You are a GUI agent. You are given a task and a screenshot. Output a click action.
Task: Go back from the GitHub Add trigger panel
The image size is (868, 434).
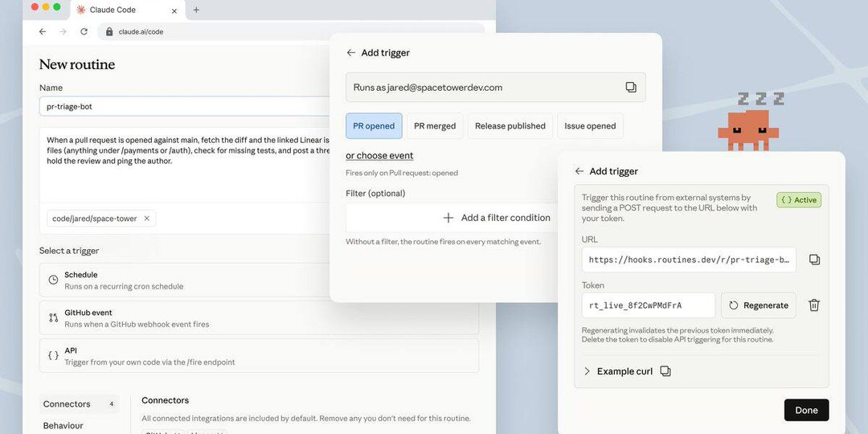pyautogui.click(x=350, y=52)
